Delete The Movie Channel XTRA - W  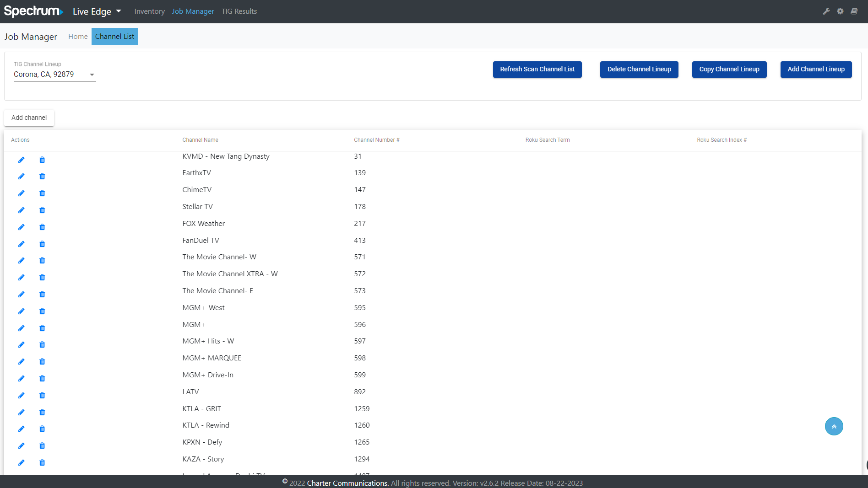(x=42, y=278)
